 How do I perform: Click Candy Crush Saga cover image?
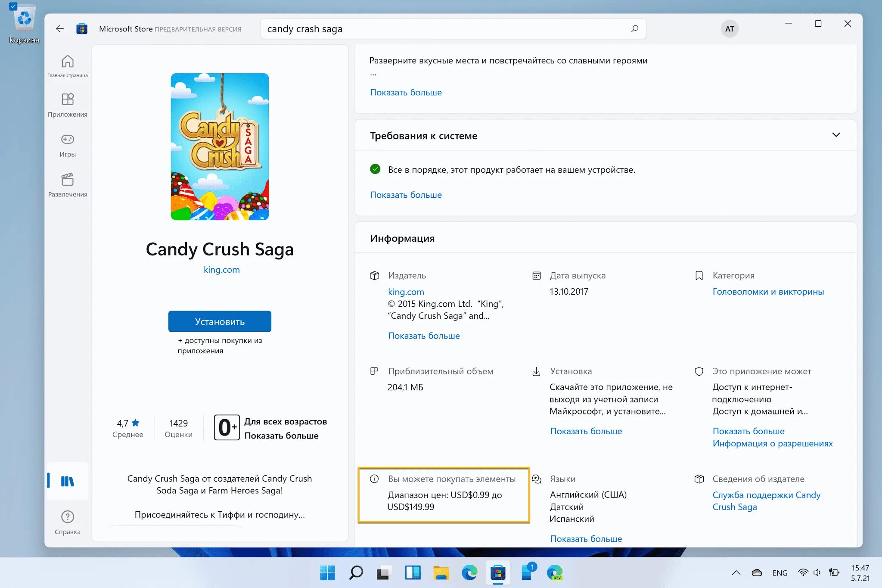click(x=220, y=146)
